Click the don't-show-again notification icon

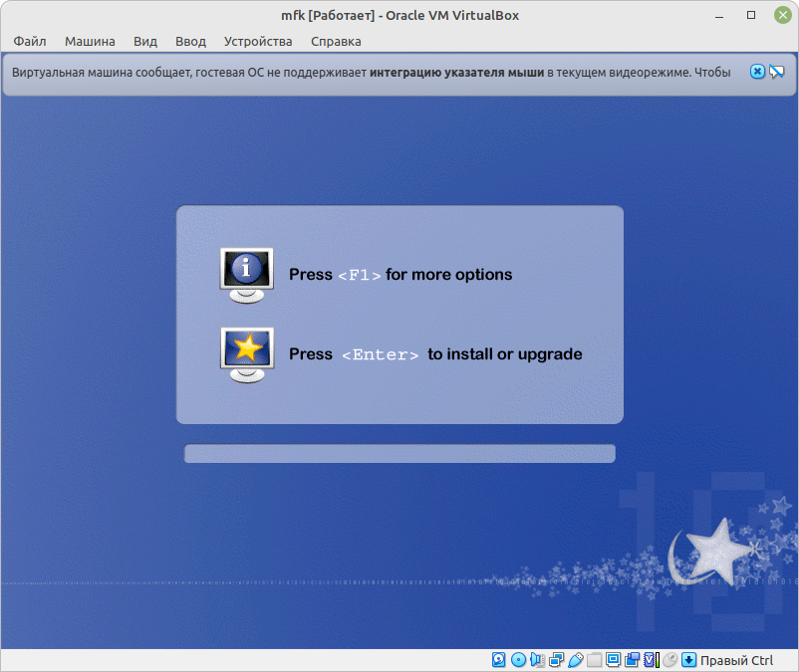tap(776, 72)
